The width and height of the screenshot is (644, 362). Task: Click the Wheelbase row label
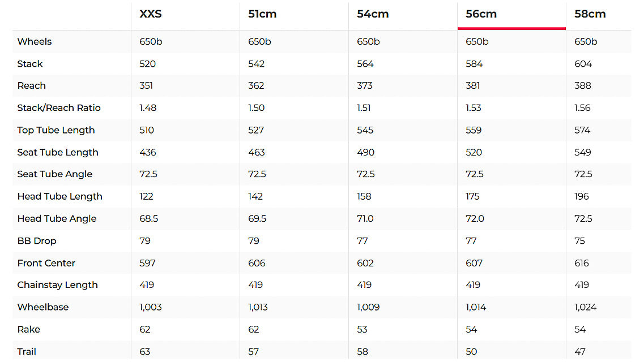point(43,307)
